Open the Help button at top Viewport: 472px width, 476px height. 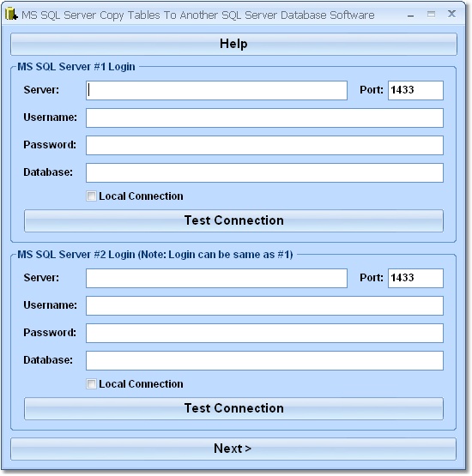233,44
